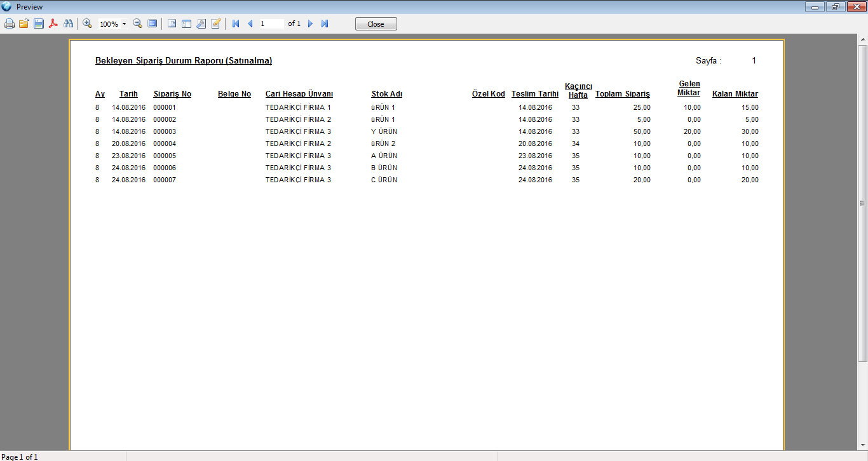This screenshot has height=461, width=868.
Task: Click the vertical scrollbar thumb
Action: 862,203
